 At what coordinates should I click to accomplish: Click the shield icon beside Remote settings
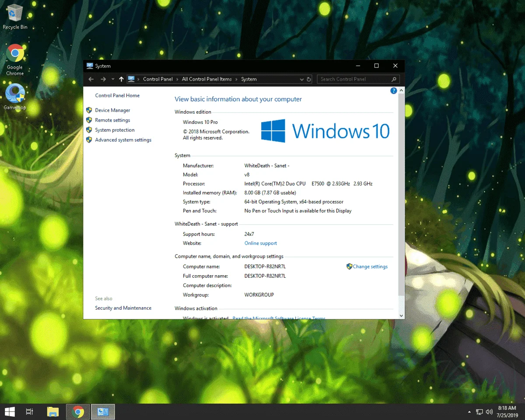click(x=89, y=120)
